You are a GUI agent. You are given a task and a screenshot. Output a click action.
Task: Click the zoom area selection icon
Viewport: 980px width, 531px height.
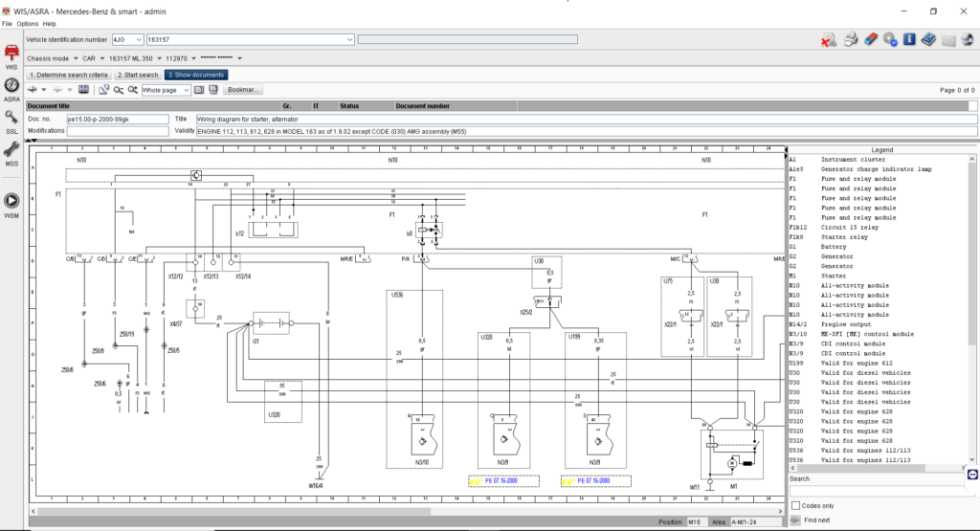(103, 90)
